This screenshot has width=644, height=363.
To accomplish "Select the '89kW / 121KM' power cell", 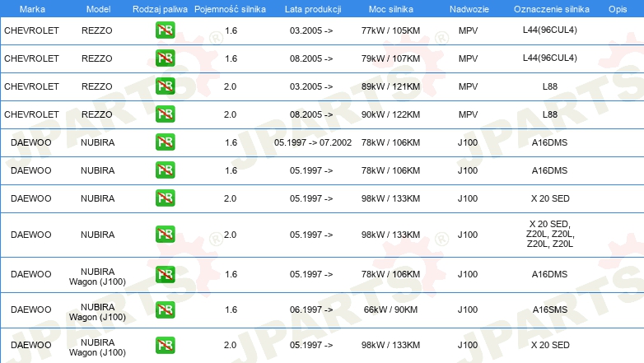I will [390, 86].
